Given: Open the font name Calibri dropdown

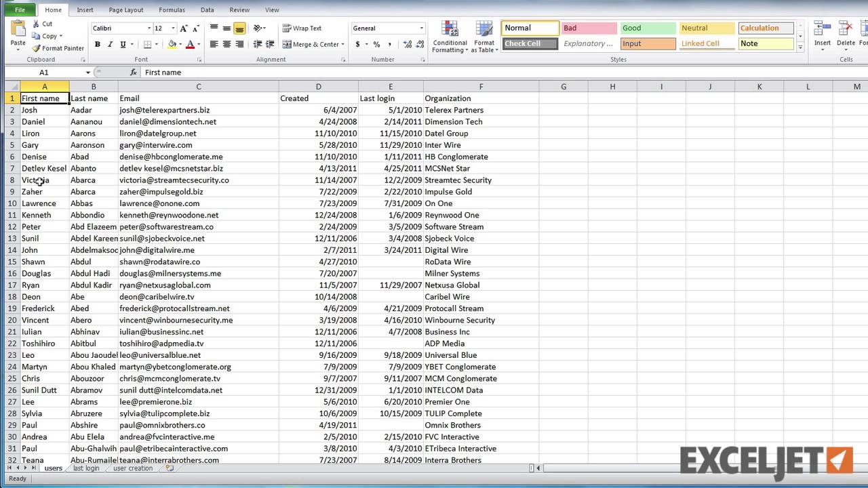Looking at the screenshot, I should (149, 28).
